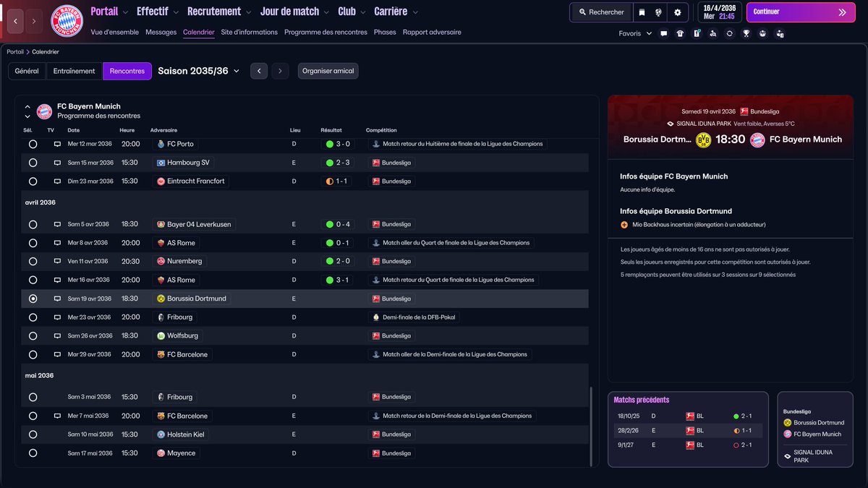Select the radio button for Holstein Kiel match

click(x=33, y=435)
